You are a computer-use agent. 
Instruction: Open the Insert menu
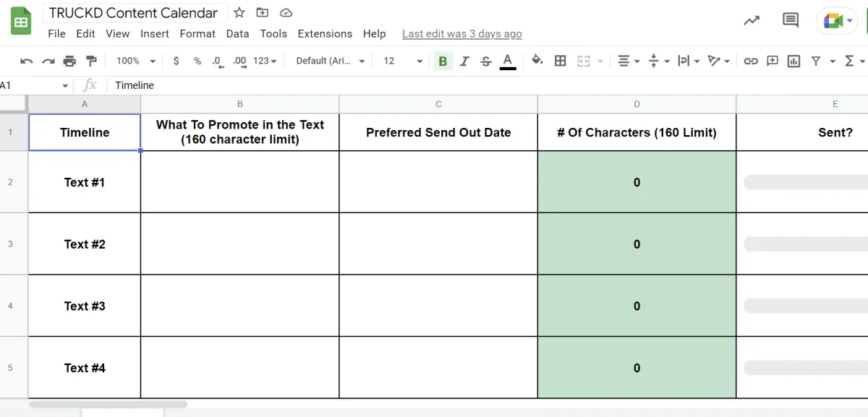[x=155, y=34]
